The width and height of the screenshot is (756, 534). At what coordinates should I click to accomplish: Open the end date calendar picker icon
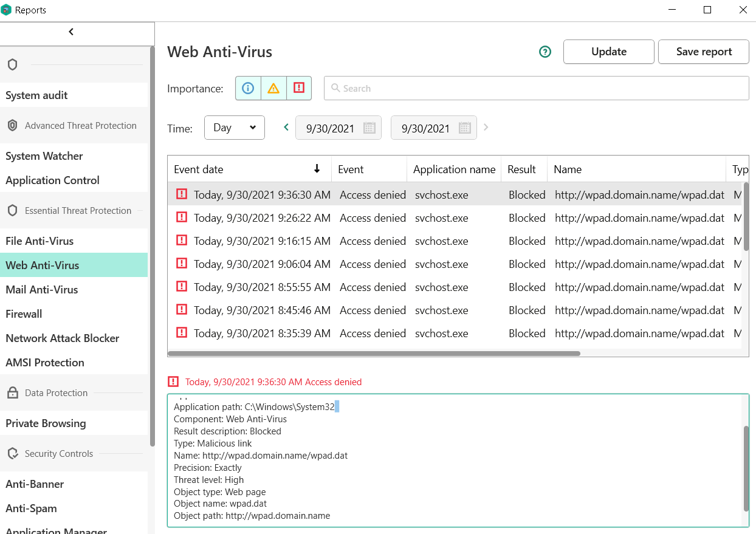[x=464, y=128]
